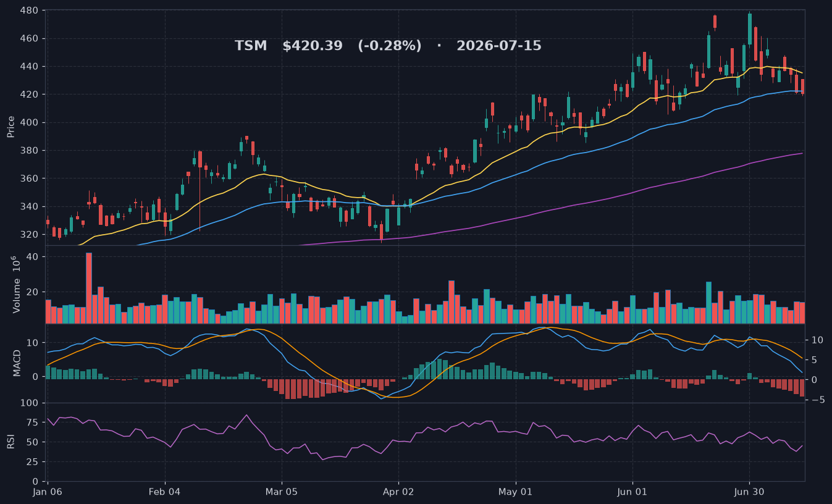The image size is (832, 504).
Task: Click the 420 price axis tick
Action: coord(30,94)
